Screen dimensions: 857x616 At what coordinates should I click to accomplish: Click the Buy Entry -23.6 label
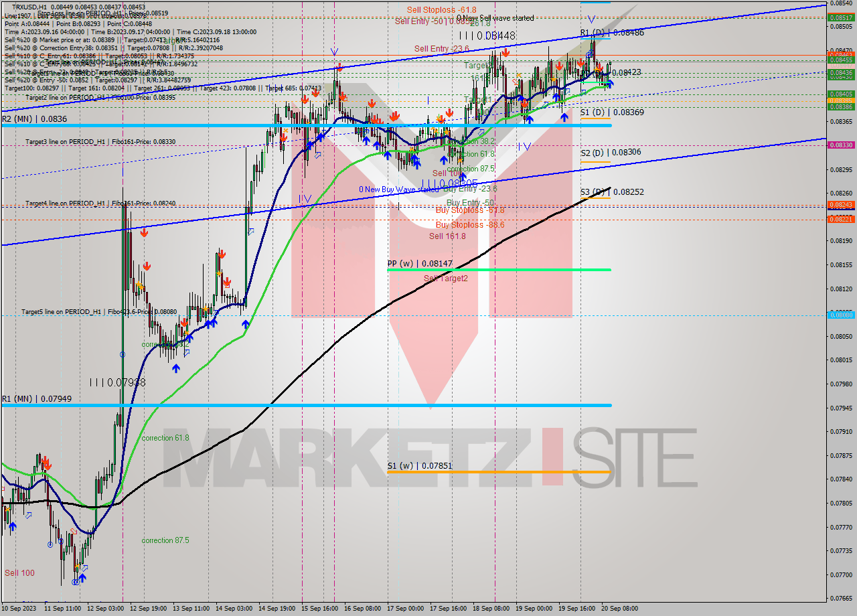(470, 189)
